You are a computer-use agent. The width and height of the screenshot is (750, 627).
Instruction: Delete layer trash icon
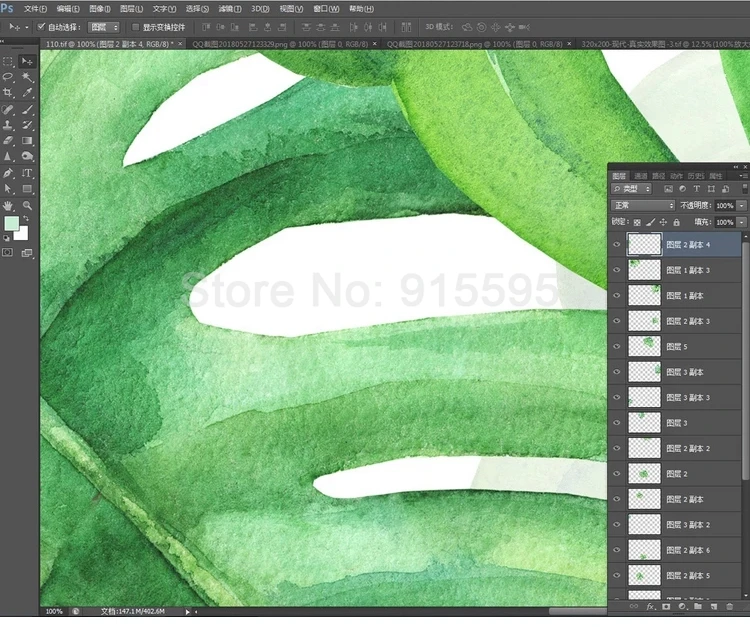(729, 606)
